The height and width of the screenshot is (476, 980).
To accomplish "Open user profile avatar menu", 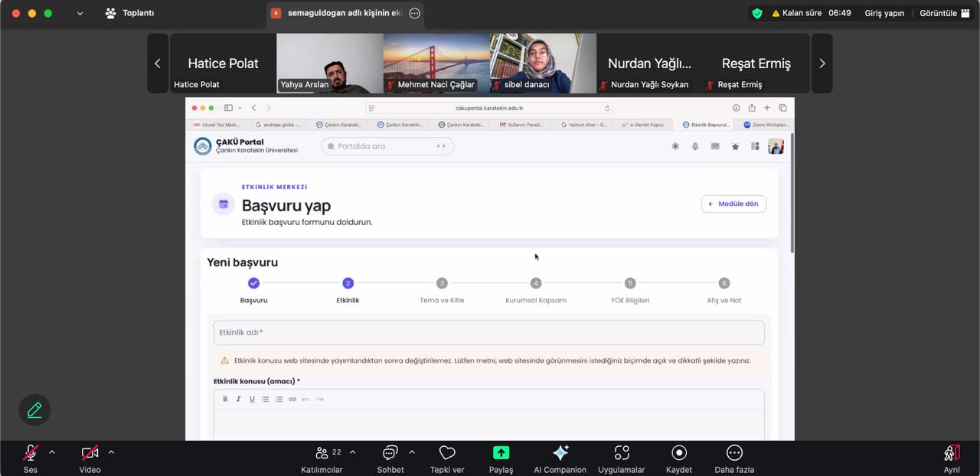I will [x=776, y=146].
